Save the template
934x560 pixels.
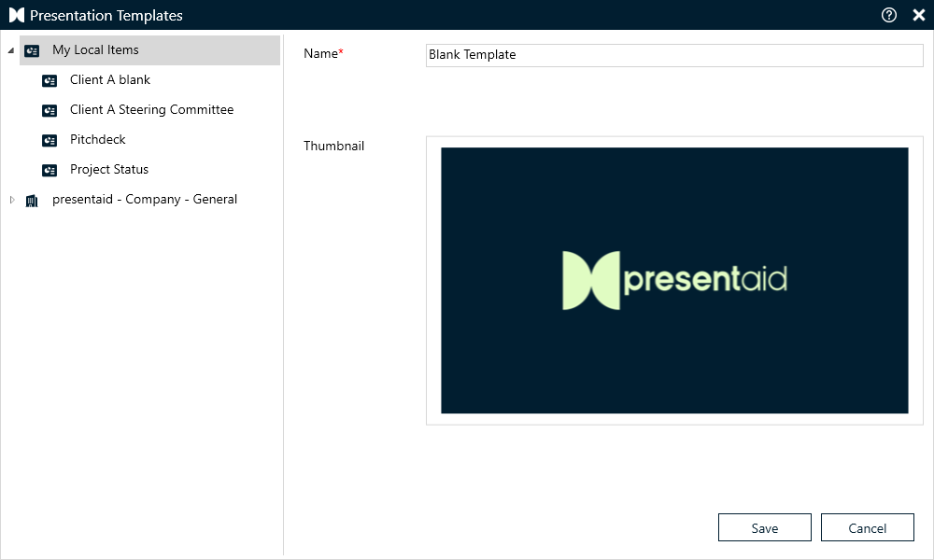(x=764, y=527)
